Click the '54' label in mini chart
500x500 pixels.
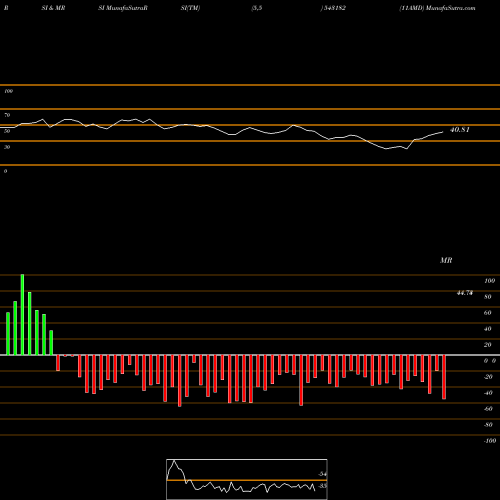322,474
